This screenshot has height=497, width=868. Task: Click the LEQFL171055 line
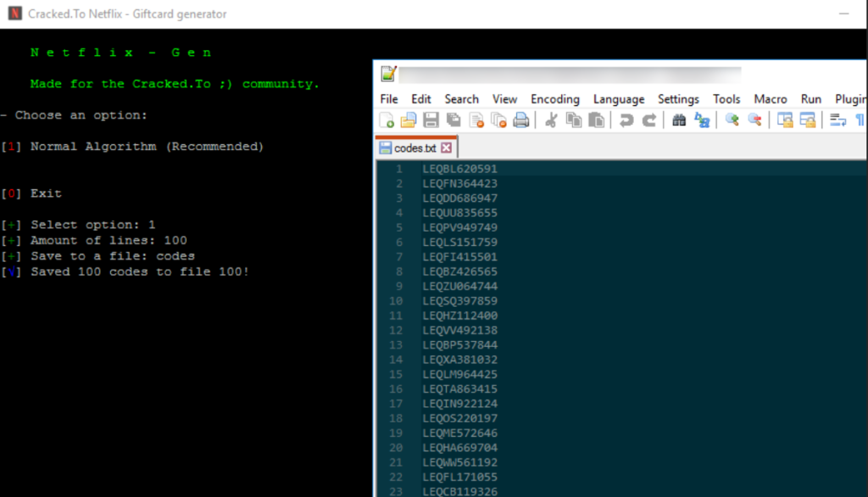coord(460,477)
